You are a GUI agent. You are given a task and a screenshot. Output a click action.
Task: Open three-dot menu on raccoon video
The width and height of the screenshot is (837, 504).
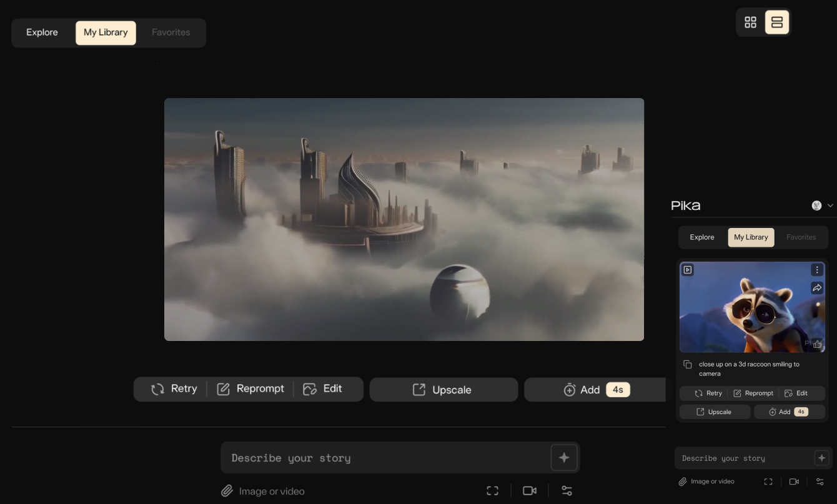pos(816,270)
